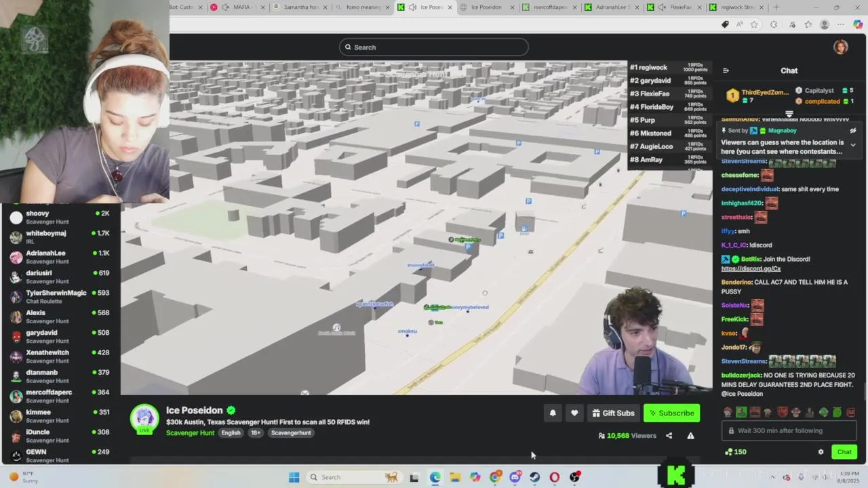This screenshot has width=868, height=488.
Task: Open Alexis channel in sidebar
Action: pyautogui.click(x=60, y=317)
